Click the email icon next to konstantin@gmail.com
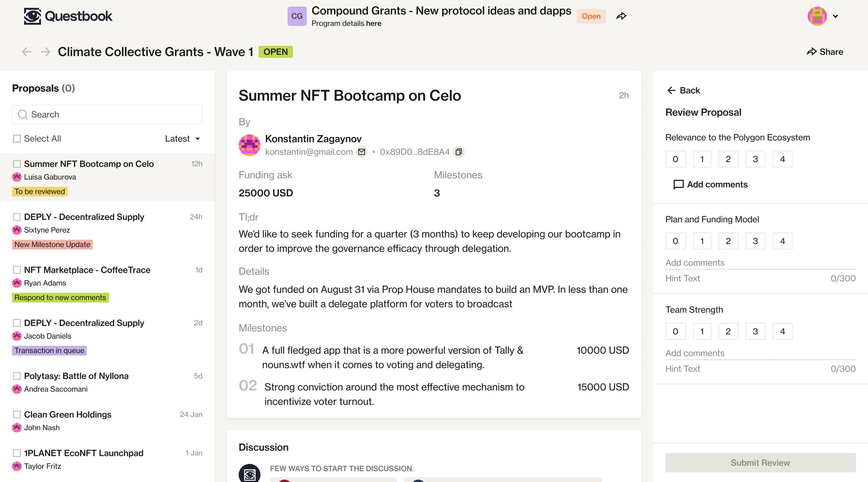 (362, 152)
